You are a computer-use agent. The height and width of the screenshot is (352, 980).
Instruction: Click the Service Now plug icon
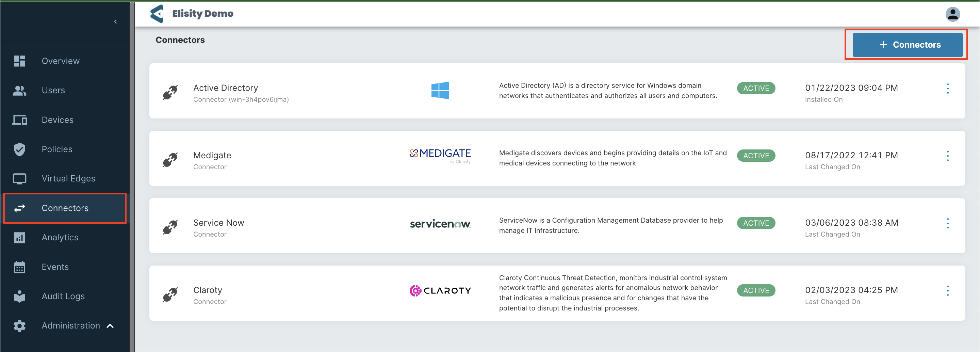pyautogui.click(x=170, y=227)
